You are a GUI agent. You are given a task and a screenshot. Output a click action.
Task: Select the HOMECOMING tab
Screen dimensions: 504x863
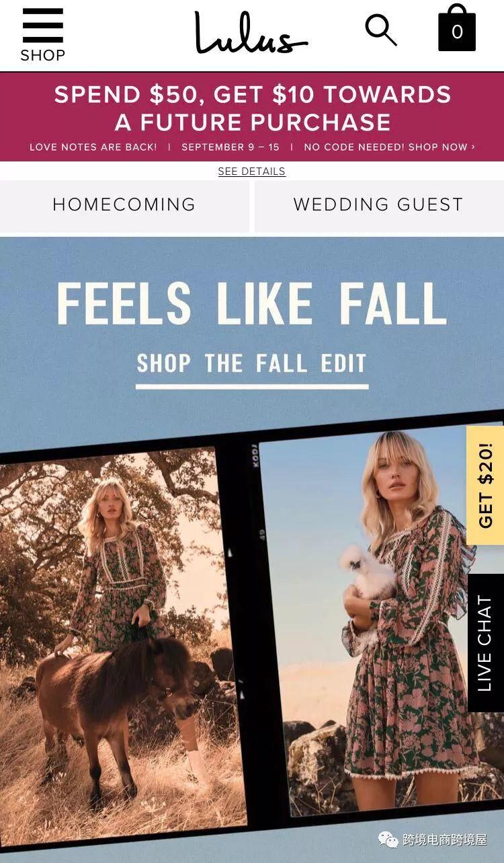(124, 204)
